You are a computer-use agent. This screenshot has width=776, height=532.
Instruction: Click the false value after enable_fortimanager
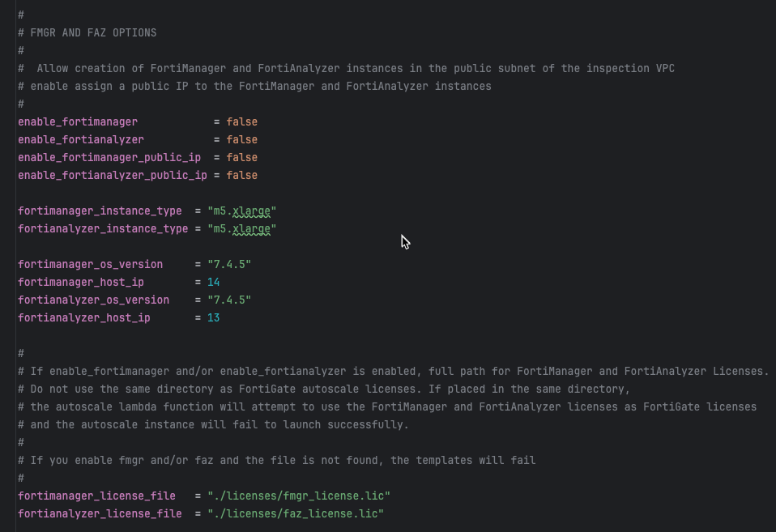242,121
